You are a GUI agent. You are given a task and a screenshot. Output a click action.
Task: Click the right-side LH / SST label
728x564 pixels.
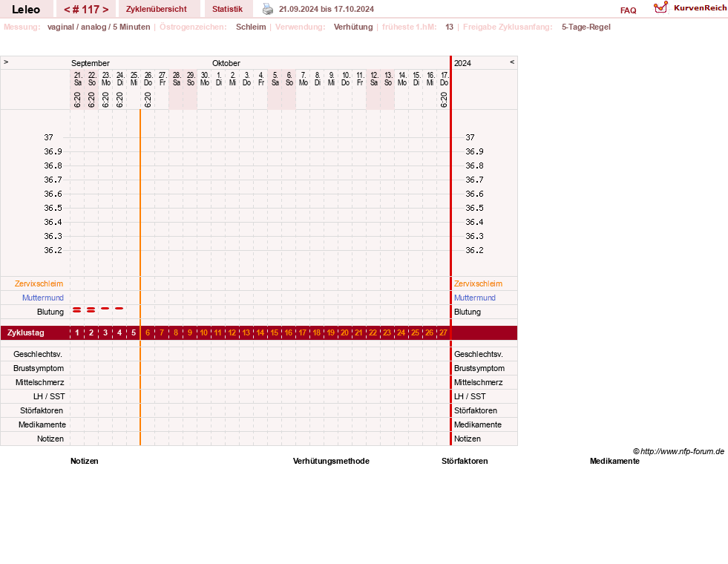470,396
